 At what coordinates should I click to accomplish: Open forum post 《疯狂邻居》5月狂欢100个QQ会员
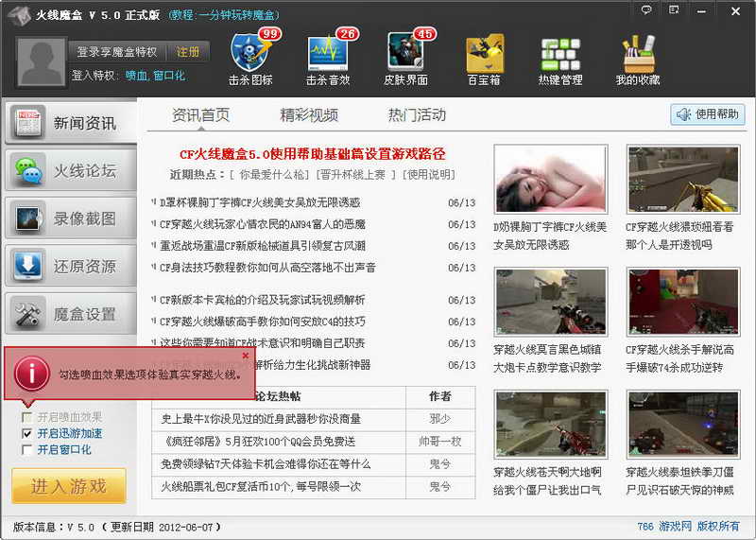[x=258, y=441]
